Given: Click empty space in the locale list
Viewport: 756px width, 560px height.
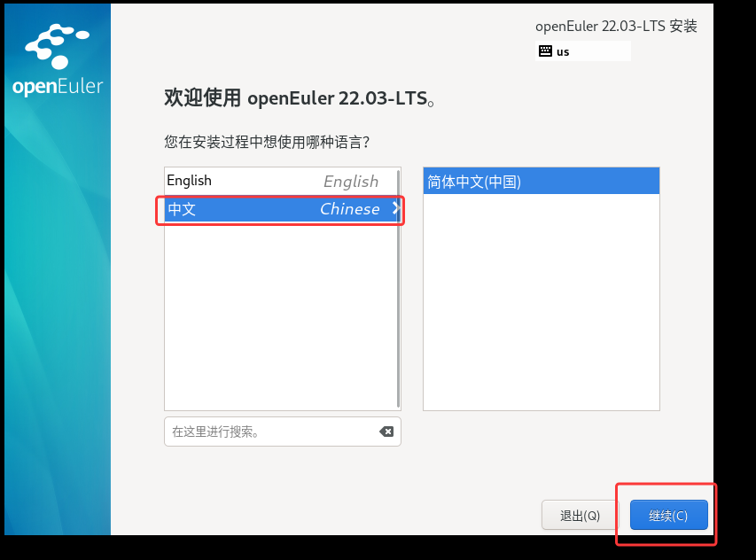Looking at the screenshot, I should click(541, 302).
